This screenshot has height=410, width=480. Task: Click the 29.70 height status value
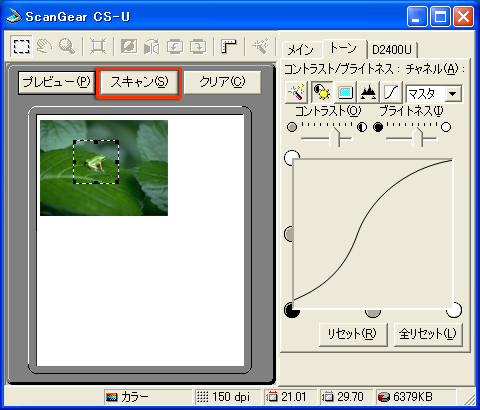(x=346, y=397)
